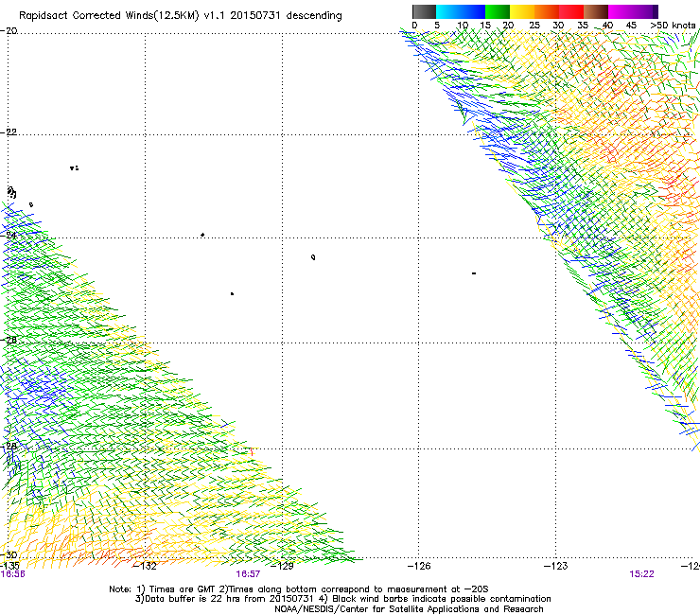
Task: Click the -24 latitude axis label
Action: [x=9, y=236]
